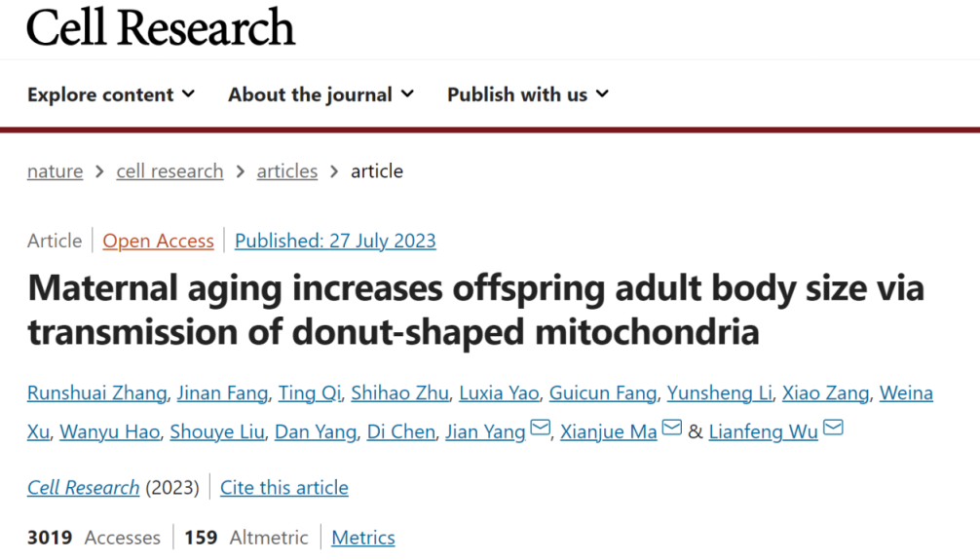Expand the Explore content dropdown

[x=111, y=94]
